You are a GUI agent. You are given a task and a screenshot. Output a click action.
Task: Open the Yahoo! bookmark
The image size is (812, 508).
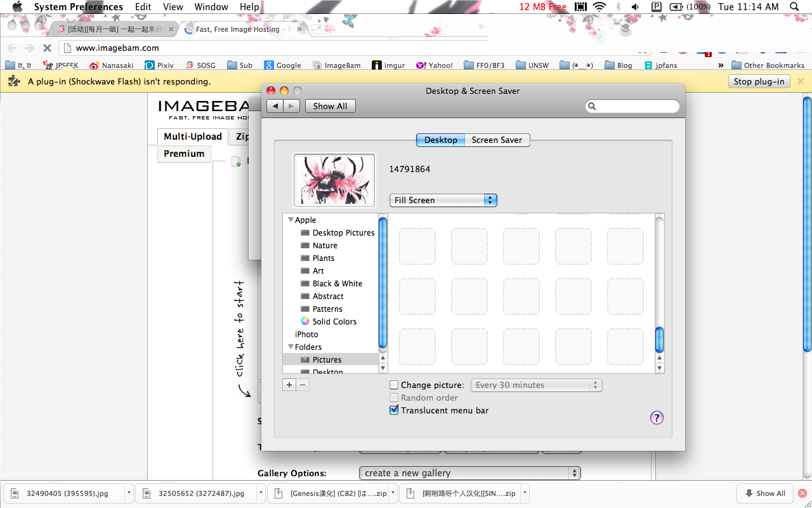click(435, 65)
